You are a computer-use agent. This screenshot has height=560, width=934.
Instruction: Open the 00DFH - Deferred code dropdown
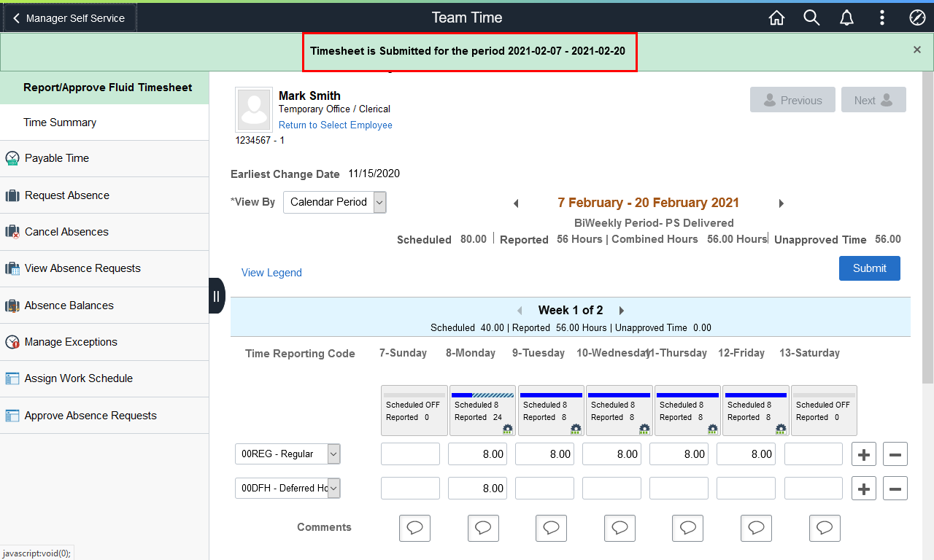click(x=287, y=488)
